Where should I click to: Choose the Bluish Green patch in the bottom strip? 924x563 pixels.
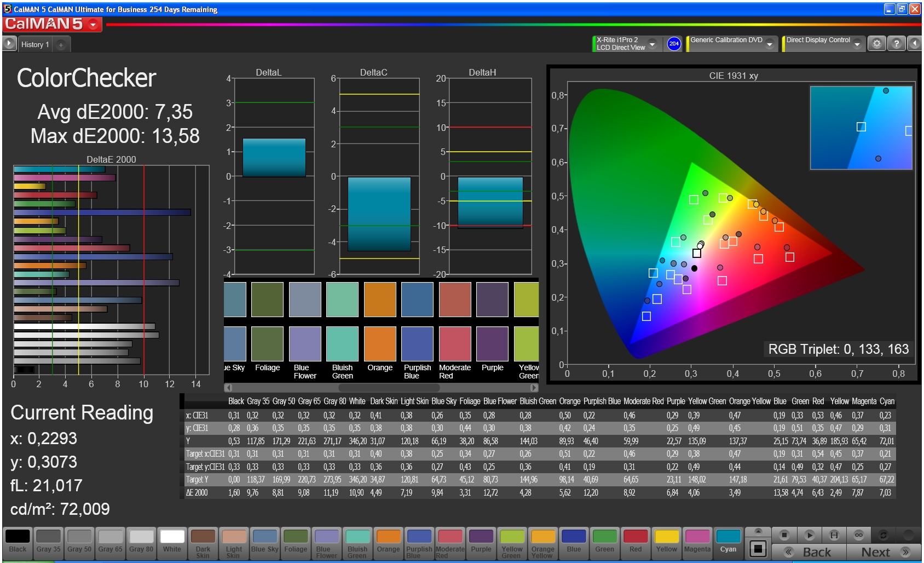coord(357,543)
